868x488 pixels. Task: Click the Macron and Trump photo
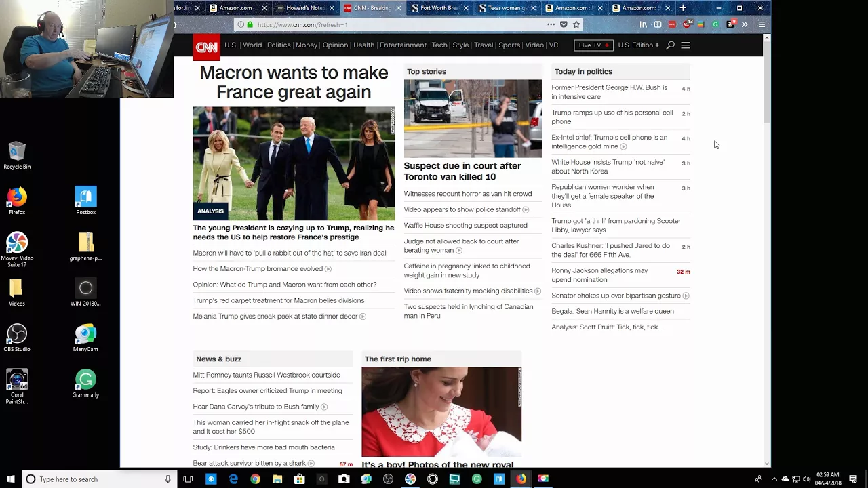294,163
